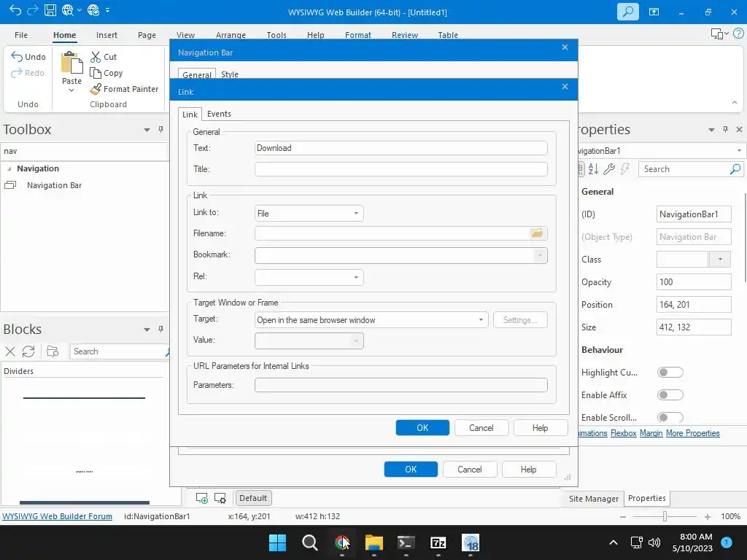This screenshot has height=560, width=747.
Task: Switch to the Events tab
Action: click(x=219, y=114)
